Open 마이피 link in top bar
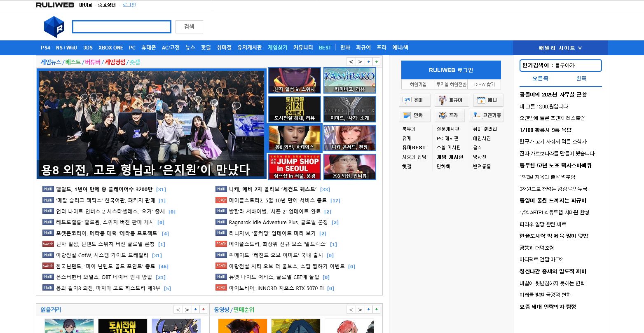The height and width of the screenshot is (333, 644). coord(86,5)
